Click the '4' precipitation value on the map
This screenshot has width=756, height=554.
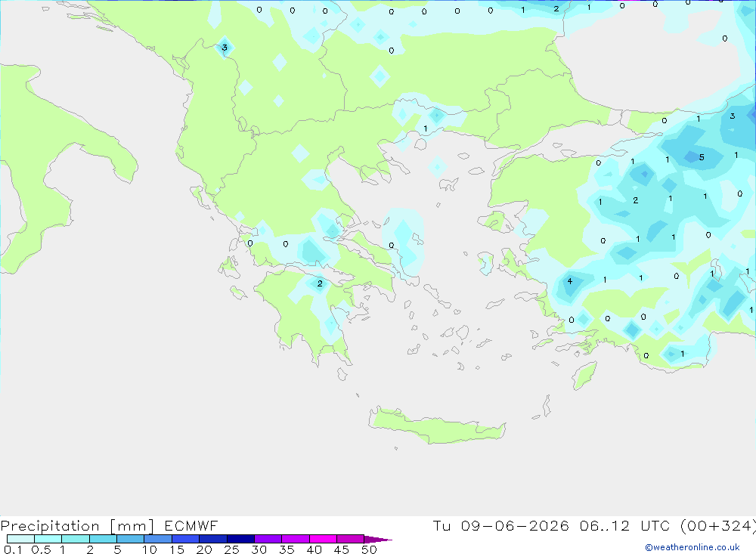click(x=570, y=280)
